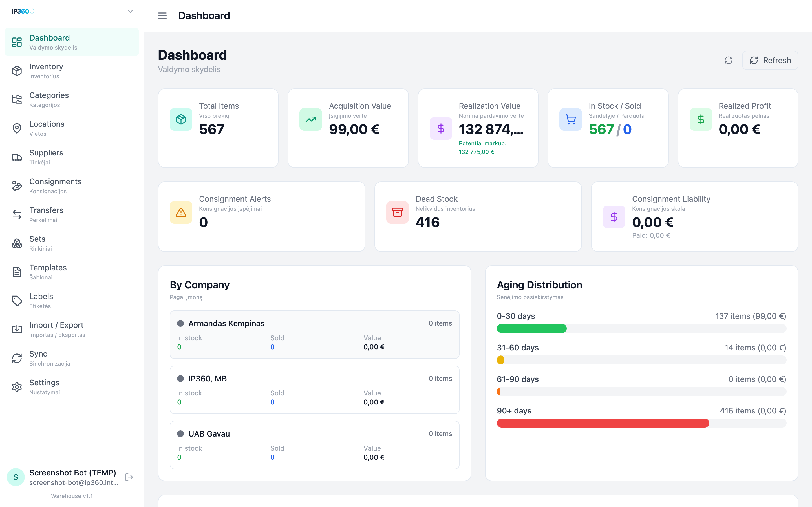Click the Dead Stock archive icon

click(x=397, y=212)
